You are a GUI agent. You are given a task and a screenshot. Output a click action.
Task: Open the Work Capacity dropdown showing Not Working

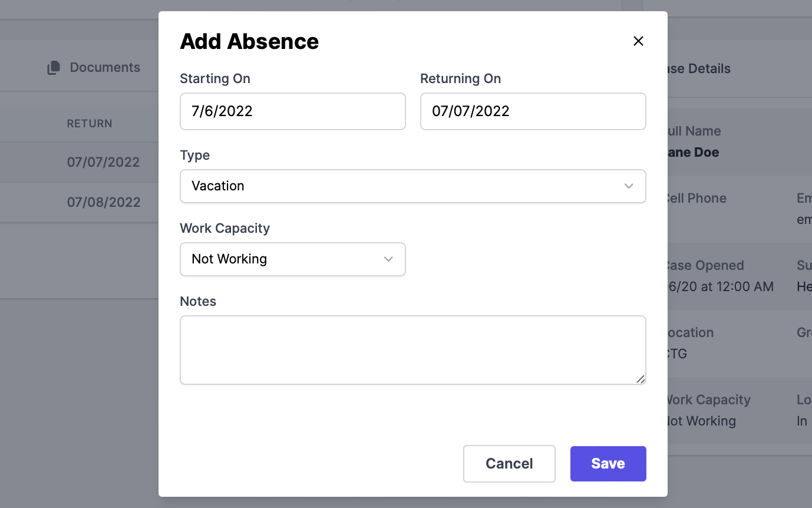[293, 259]
